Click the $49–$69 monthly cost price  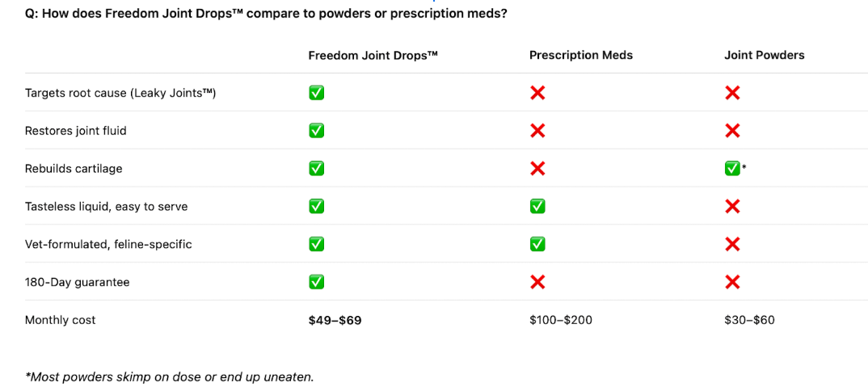coord(335,320)
